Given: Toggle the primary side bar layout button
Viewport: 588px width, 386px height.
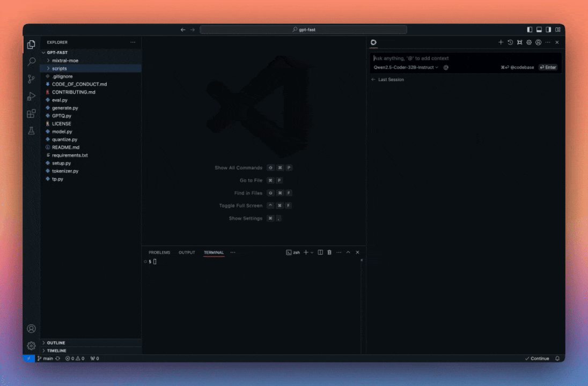Looking at the screenshot, I should click(x=530, y=29).
